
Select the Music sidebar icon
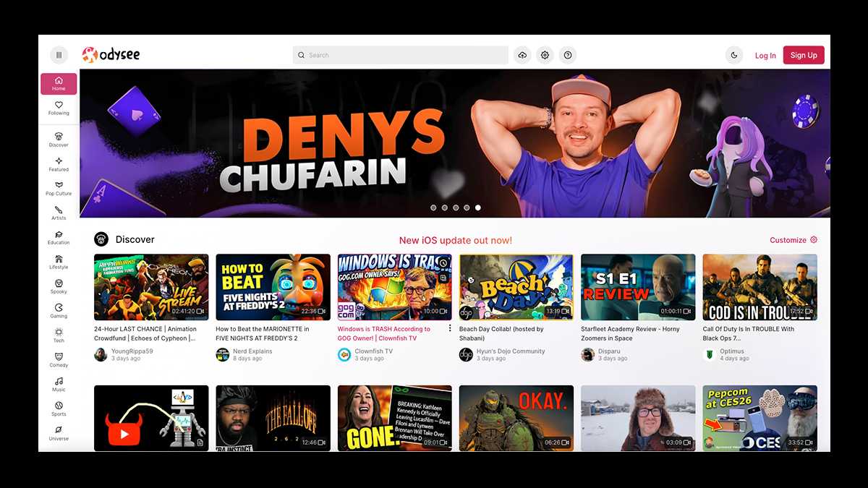59,384
